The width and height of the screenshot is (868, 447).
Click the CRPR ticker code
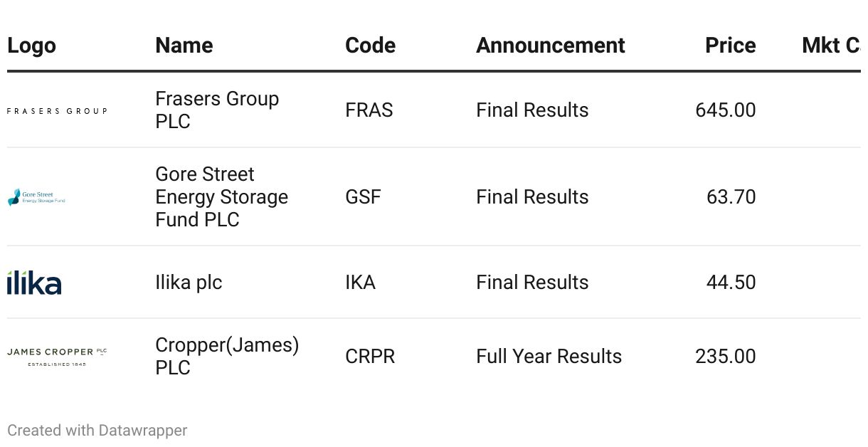(x=370, y=357)
